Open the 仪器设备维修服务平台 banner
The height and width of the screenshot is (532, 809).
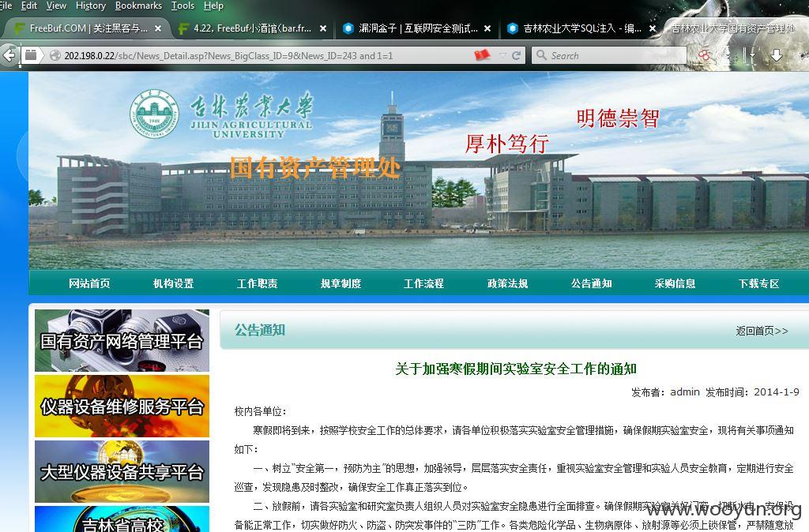[122, 406]
